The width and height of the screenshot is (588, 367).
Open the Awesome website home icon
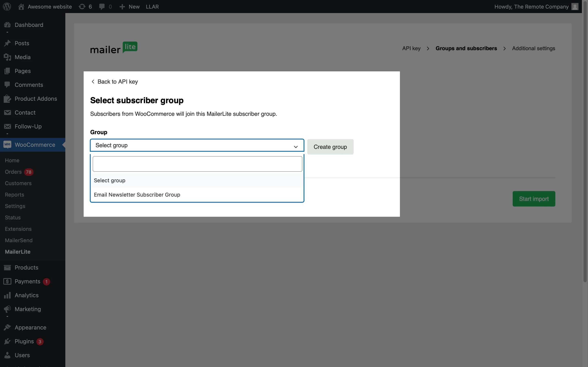pyautogui.click(x=21, y=7)
